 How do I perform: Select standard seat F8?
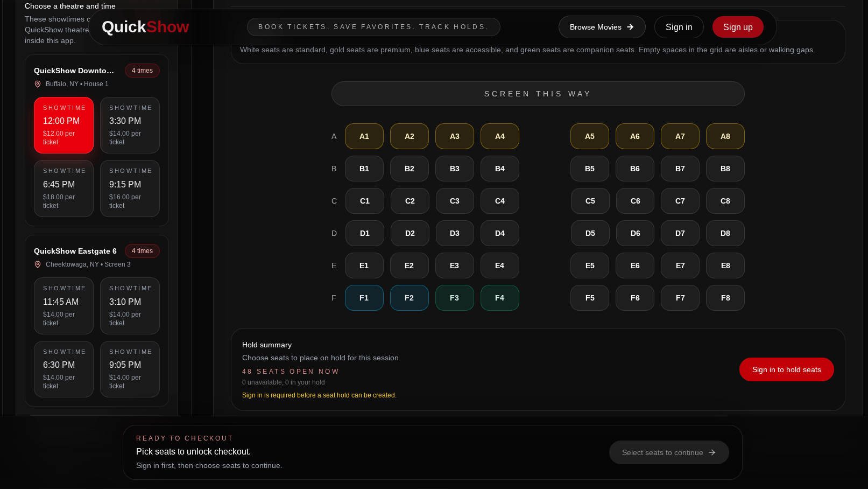(x=725, y=298)
